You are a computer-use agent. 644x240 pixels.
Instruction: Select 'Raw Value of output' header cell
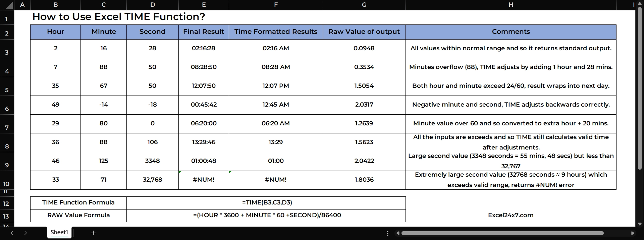(x=364, y=32)
